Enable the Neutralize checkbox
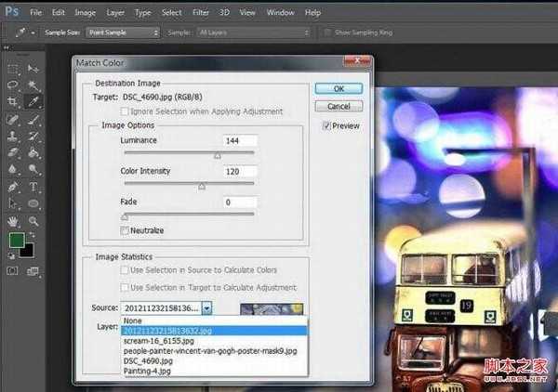 125,229
